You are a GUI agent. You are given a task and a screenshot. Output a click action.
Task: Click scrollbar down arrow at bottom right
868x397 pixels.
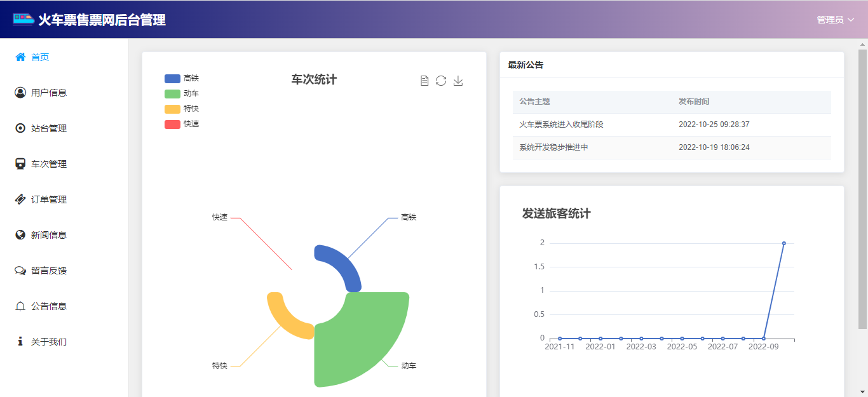pyautogui.click(x=862, y=391)
